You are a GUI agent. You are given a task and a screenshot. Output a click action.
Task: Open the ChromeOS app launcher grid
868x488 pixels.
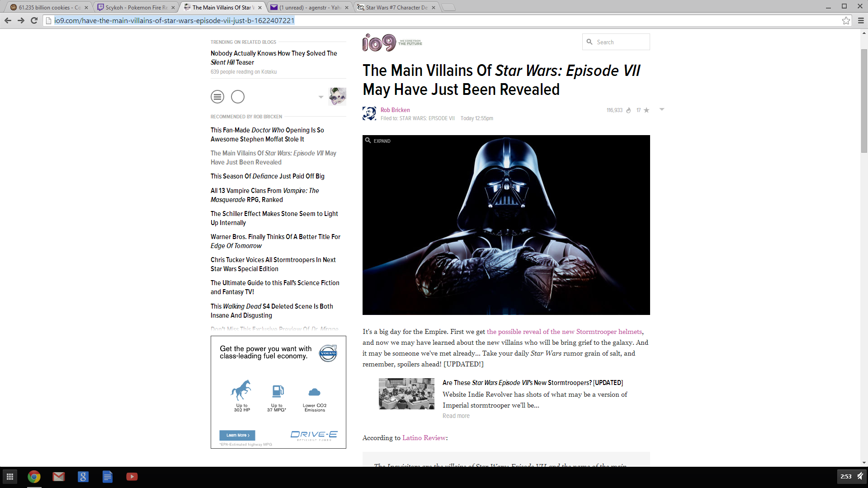pos(9,477)
